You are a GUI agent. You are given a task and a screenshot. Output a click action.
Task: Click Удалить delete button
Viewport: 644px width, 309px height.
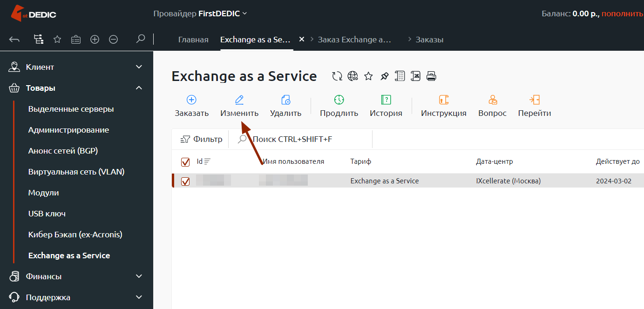coord(285,106)
